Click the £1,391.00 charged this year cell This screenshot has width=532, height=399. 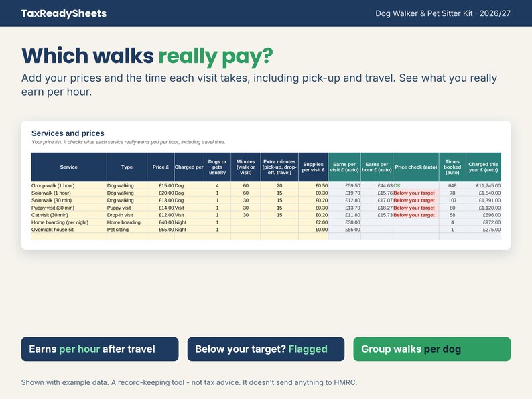[484, 200]
